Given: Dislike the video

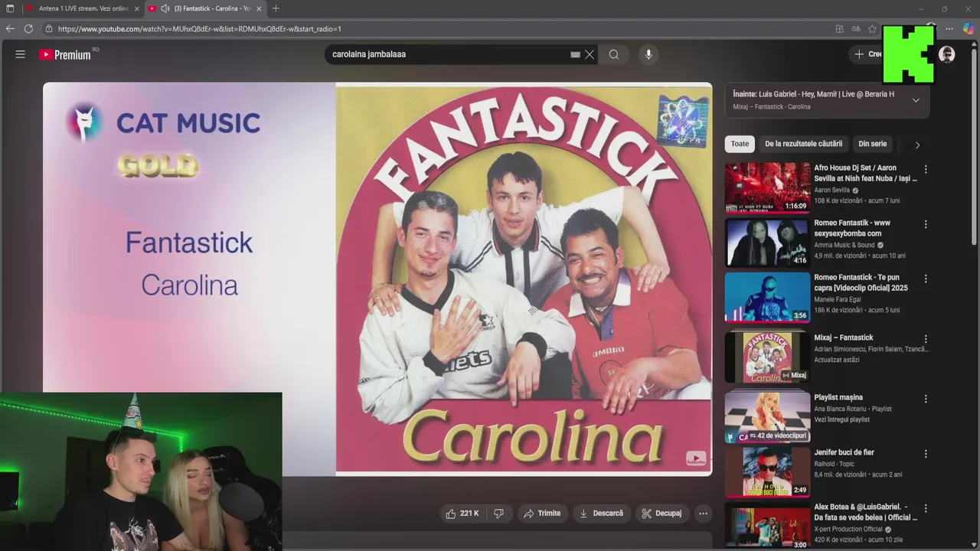Looking at the screenshot, I should 498,514.
